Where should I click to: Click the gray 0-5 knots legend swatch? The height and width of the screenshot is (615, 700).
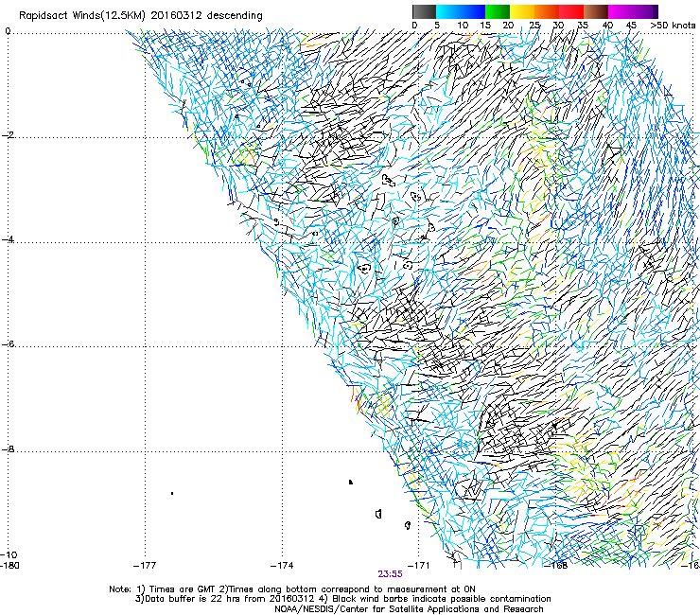424,11
